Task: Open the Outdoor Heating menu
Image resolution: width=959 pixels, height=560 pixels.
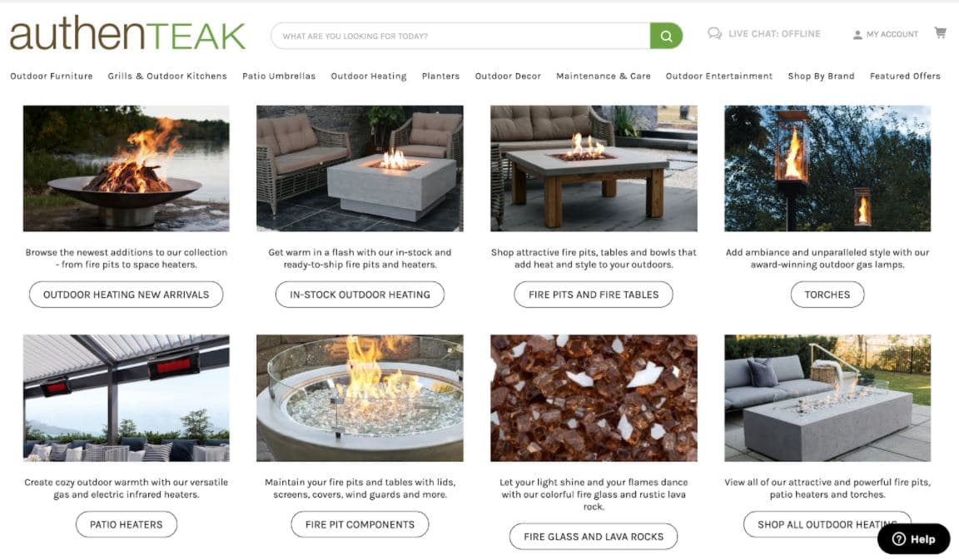Action: coord(369,77)
